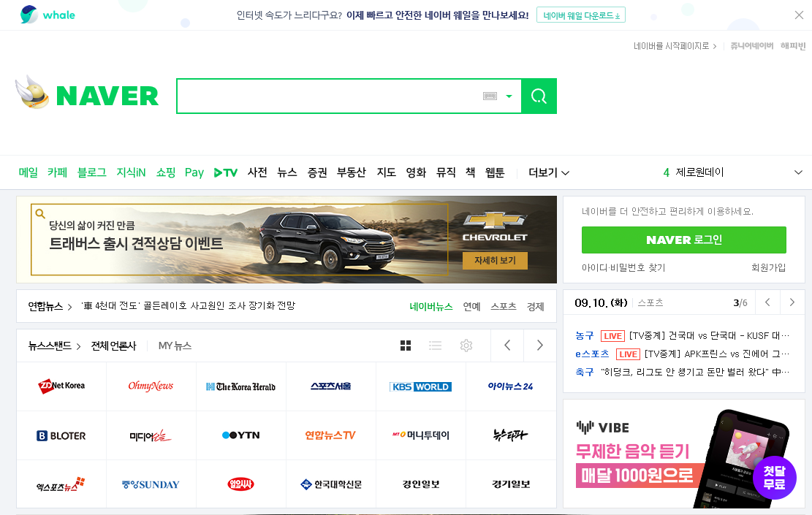Open 쇼핑 menu item

166,172
